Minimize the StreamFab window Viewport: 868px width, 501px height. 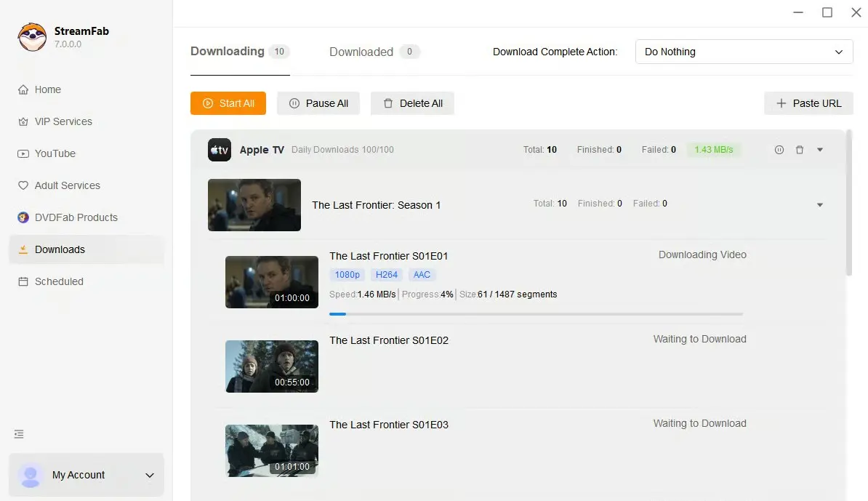tap(798, 12)
